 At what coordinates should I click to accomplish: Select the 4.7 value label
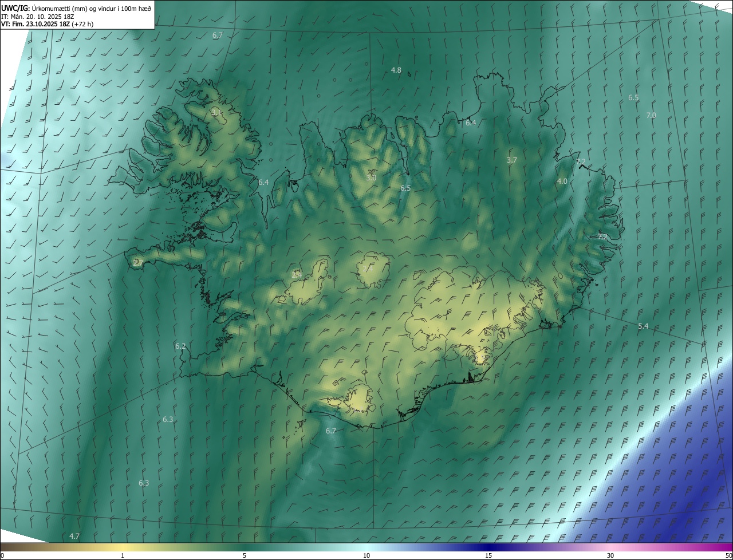point(74,536)
